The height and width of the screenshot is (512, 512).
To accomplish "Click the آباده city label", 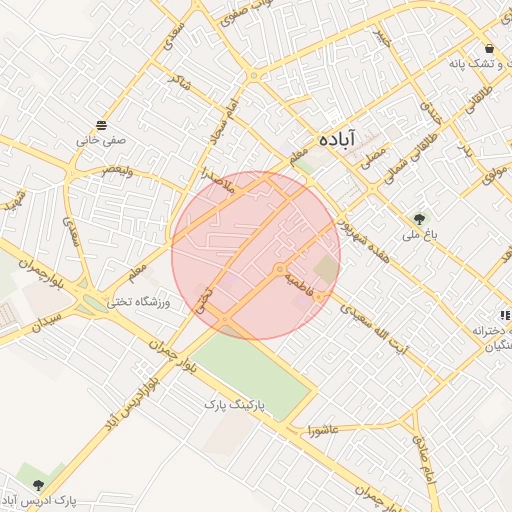I will pyautogui.click(x=337, y=139).
